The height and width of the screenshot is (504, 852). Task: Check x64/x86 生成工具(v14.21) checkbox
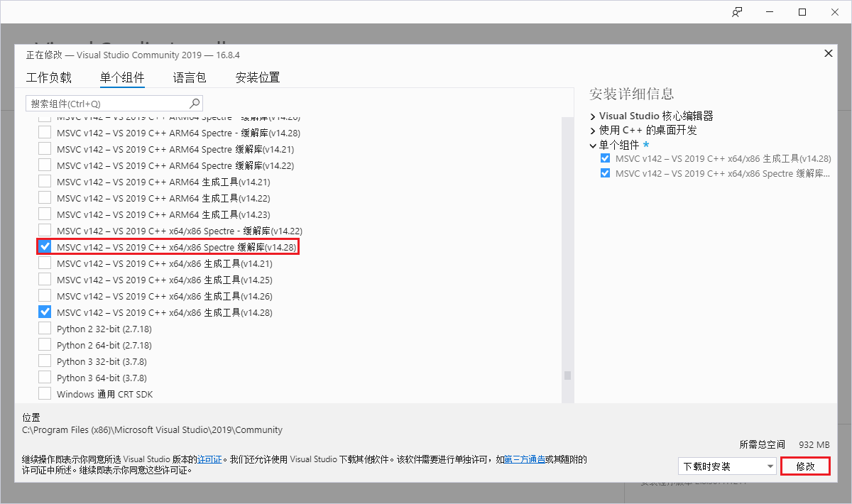pyautogui.click(x=45, y=263)
